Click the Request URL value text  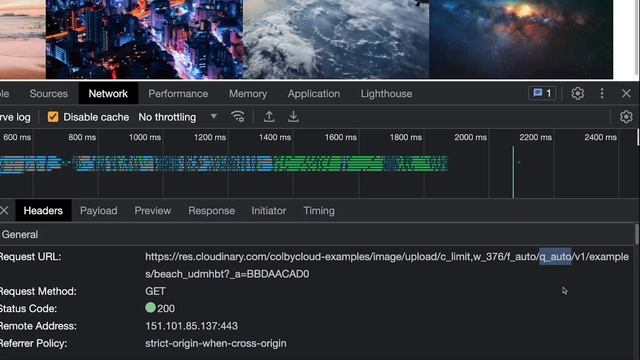pos(387,265)
